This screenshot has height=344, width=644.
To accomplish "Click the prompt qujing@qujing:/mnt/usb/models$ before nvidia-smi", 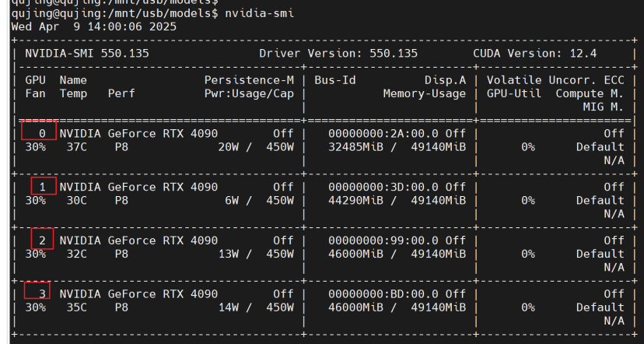I will [114, 13].
